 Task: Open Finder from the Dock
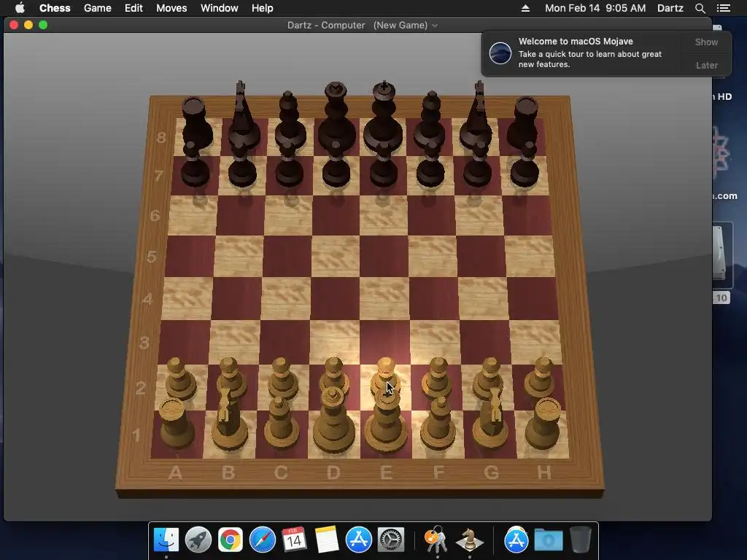(x=166, y=540)
